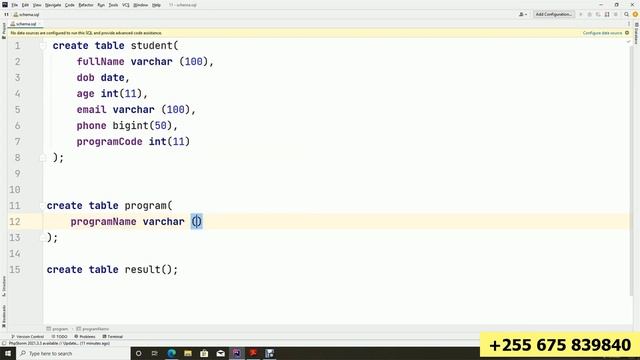Screen dimensions: 640x360
Task: Click fold end marker on line 8
Action: [43, 158]
